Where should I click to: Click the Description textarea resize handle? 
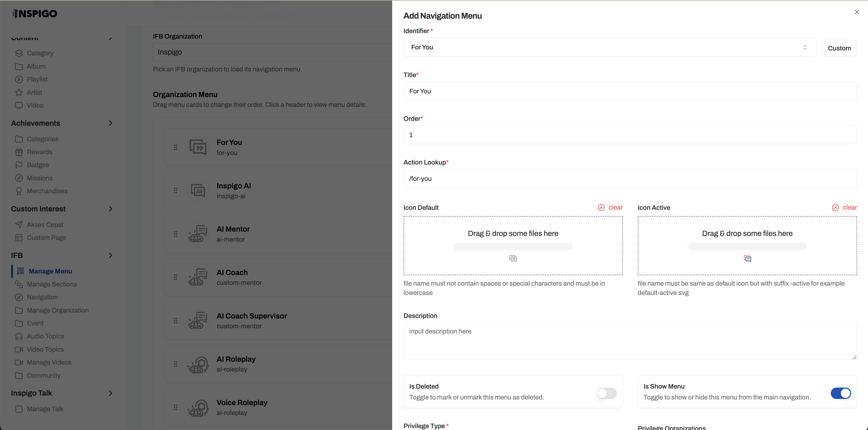[854, 357]
